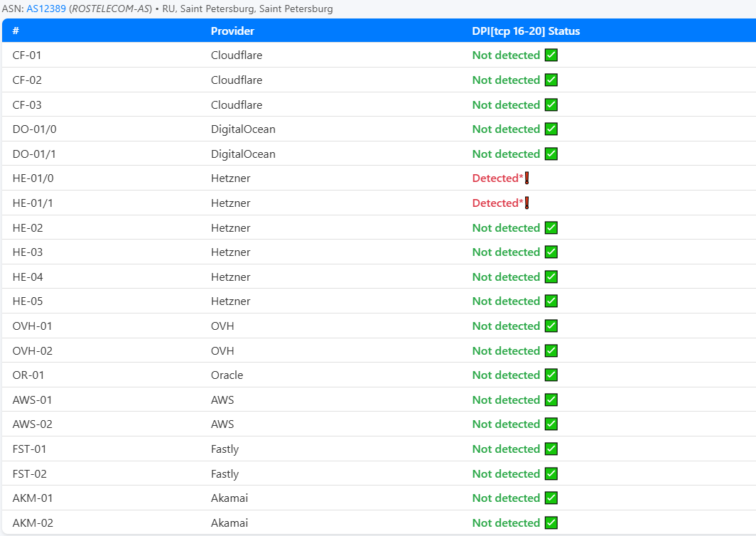The width and height of the screenshot is (756, 536).
Task: Open the AS12389 ASN link
Action: [x=45, y=9]
